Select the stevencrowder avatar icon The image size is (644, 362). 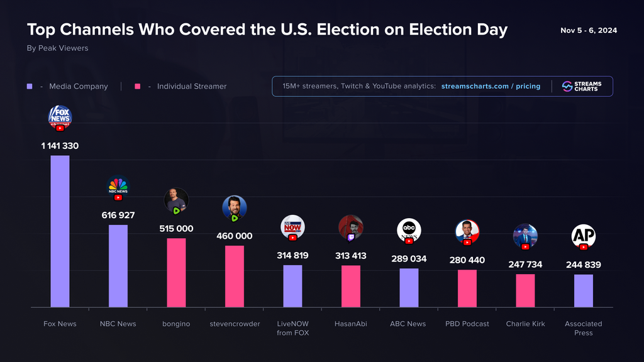[x=235, y=209]
